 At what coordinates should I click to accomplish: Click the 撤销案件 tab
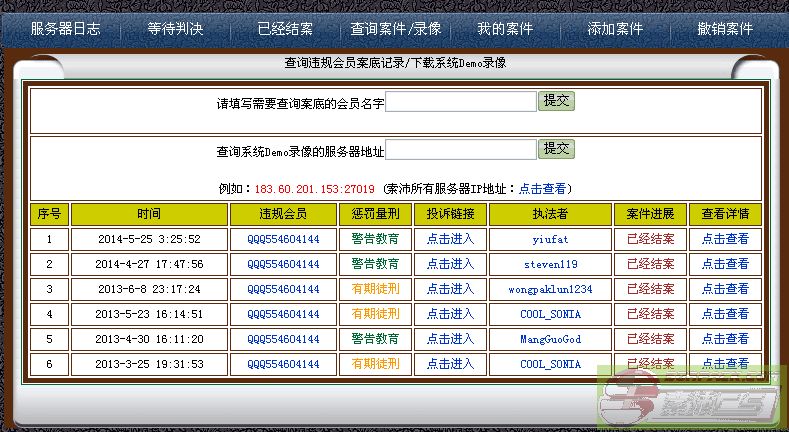click(x=725, y=29)
